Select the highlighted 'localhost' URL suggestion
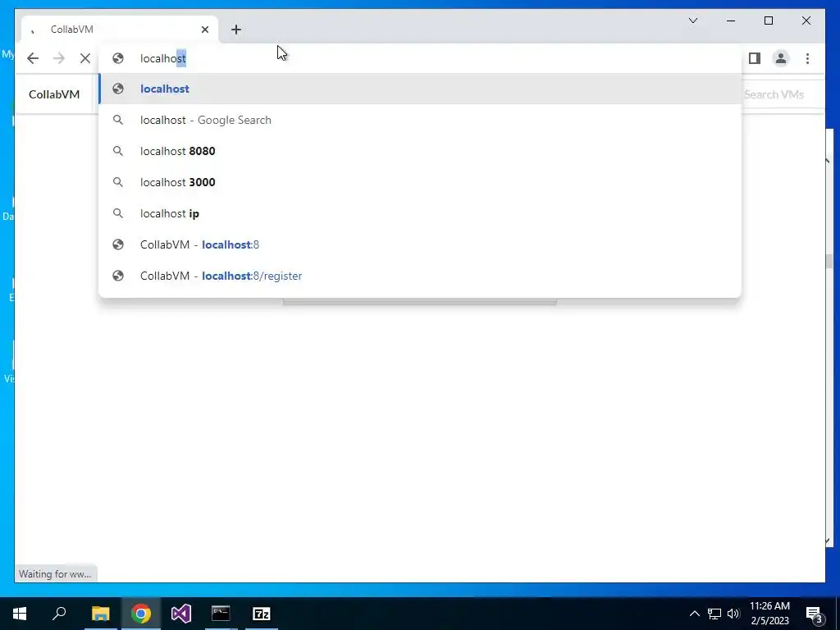Image resolution: width=840 pixels, height=630 pixels. (420, 89)
